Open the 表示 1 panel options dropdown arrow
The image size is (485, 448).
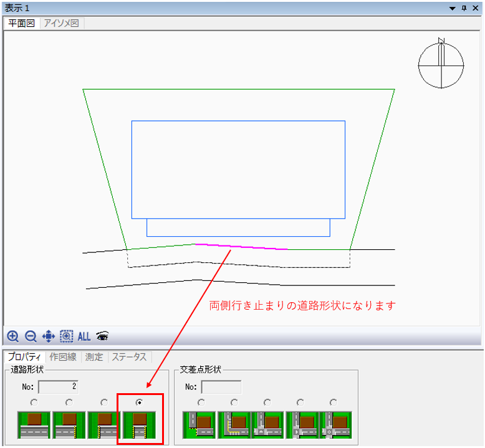coord(452,8)
